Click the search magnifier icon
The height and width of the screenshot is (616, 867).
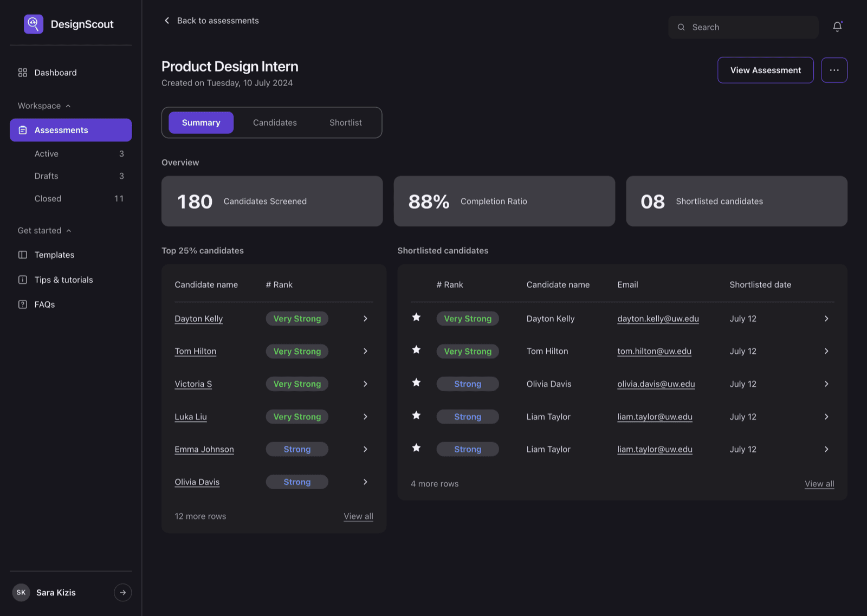click(x=681, y=27)
